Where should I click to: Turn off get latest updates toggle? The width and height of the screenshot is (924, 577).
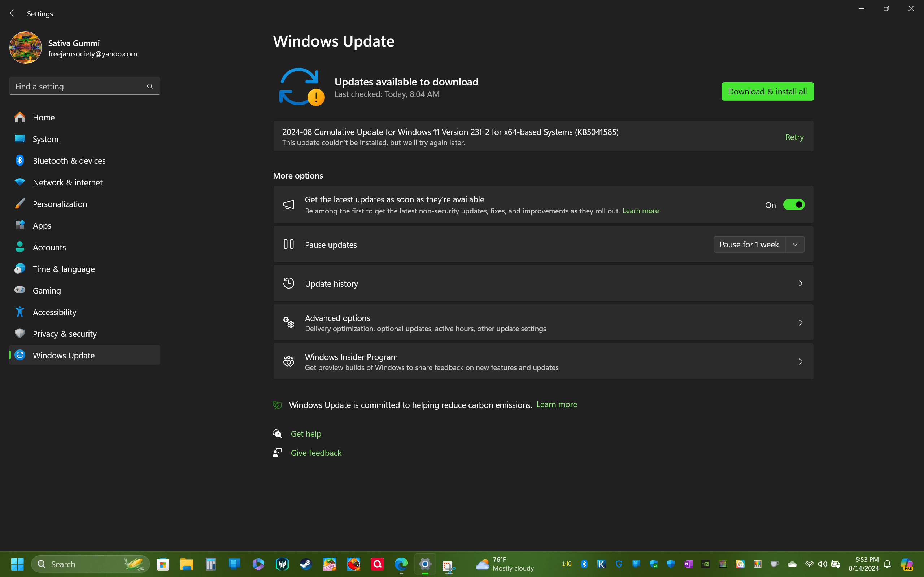point(793,205)
